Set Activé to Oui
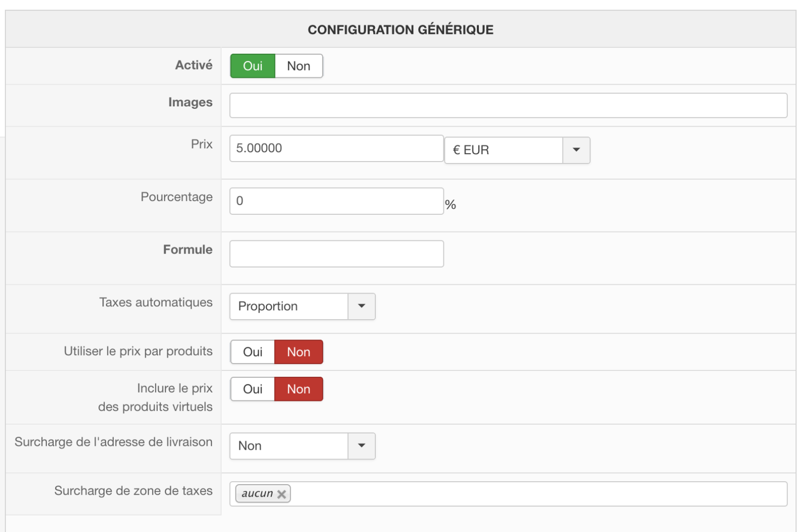This screenshot has width=800, height=532. [x=253, y=66]
